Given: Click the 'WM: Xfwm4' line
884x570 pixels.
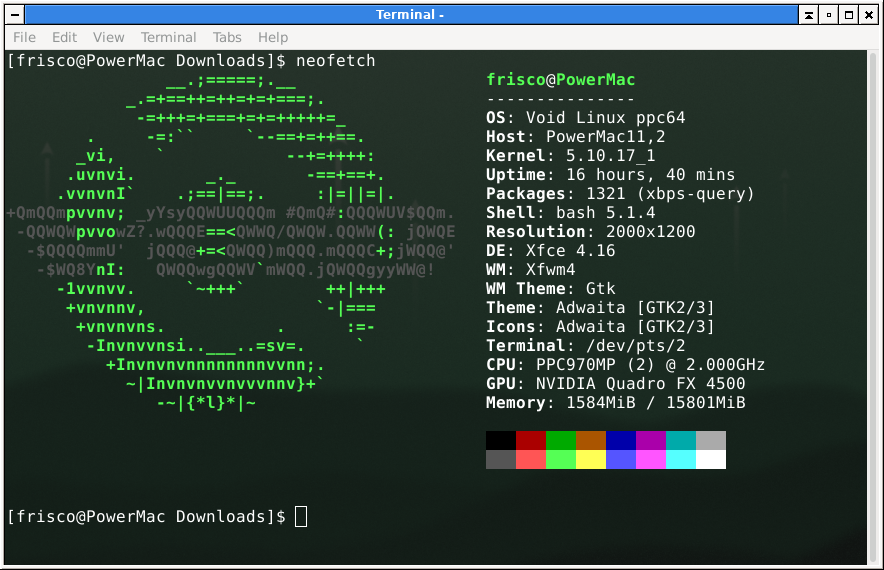Looking at the screenshot, I should (x=531, y=269).
